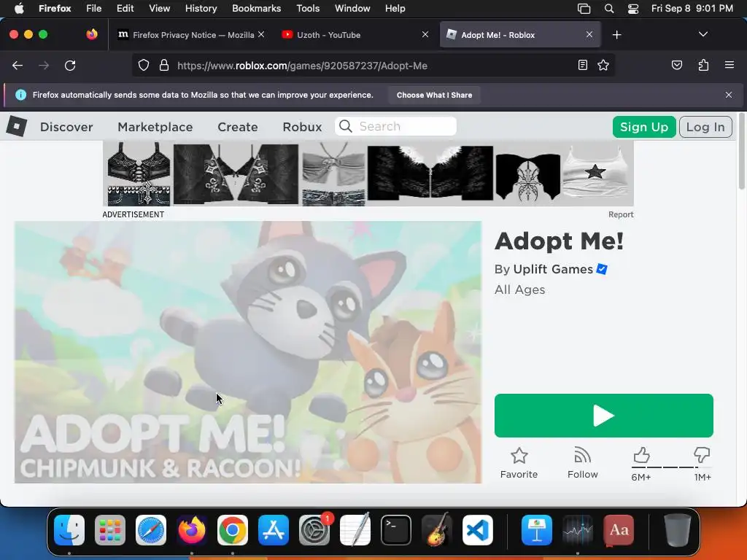The width and height of the screenshot is (747, 560).
Task: Open Spotlight search in menu bar
Action: [x=609, y=9]
